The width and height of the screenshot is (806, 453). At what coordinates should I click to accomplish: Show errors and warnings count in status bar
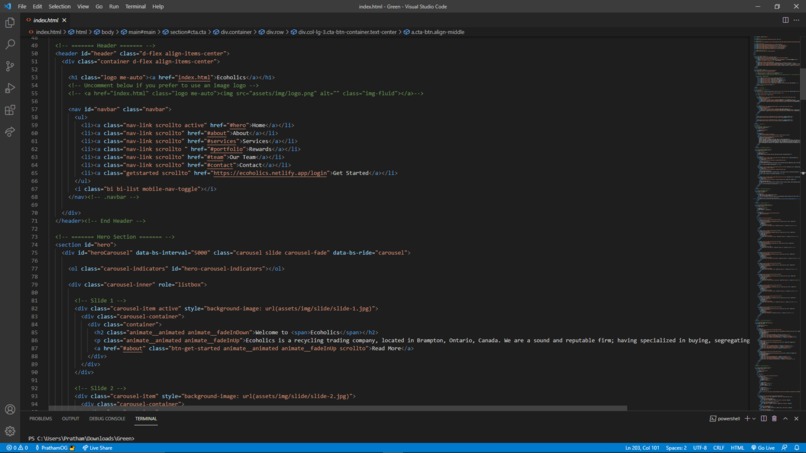tap(17, 448)
